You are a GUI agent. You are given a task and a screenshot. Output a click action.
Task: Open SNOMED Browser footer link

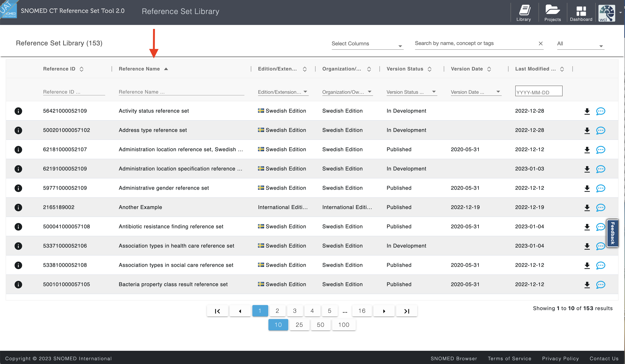(454, 359)
